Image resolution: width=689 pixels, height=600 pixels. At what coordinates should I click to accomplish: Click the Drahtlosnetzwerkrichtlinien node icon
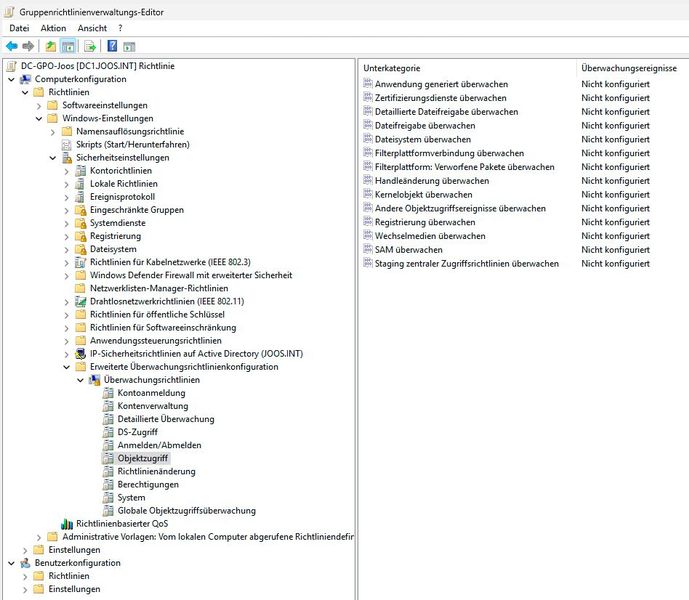click(x=80, y=301)
